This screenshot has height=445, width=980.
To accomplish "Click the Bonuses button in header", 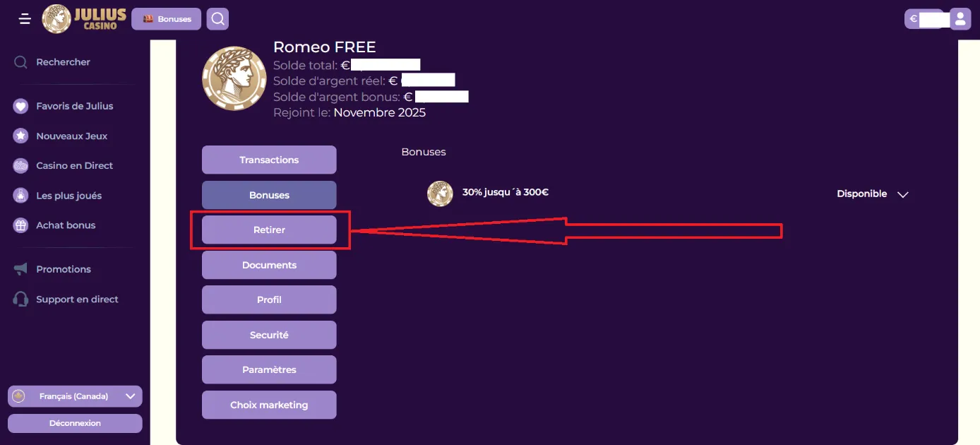I will point(167,19).
